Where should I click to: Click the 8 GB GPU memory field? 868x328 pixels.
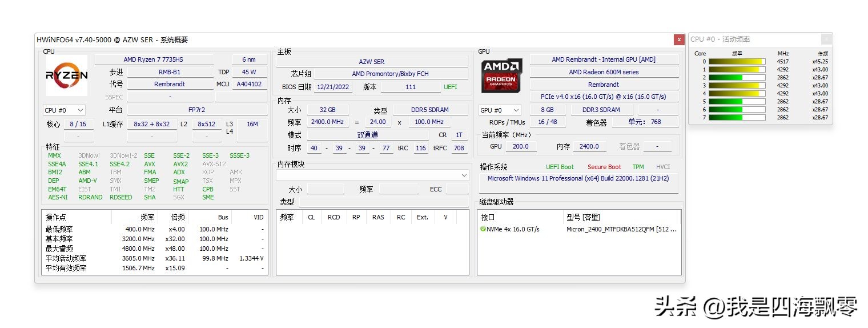(547, 110)
